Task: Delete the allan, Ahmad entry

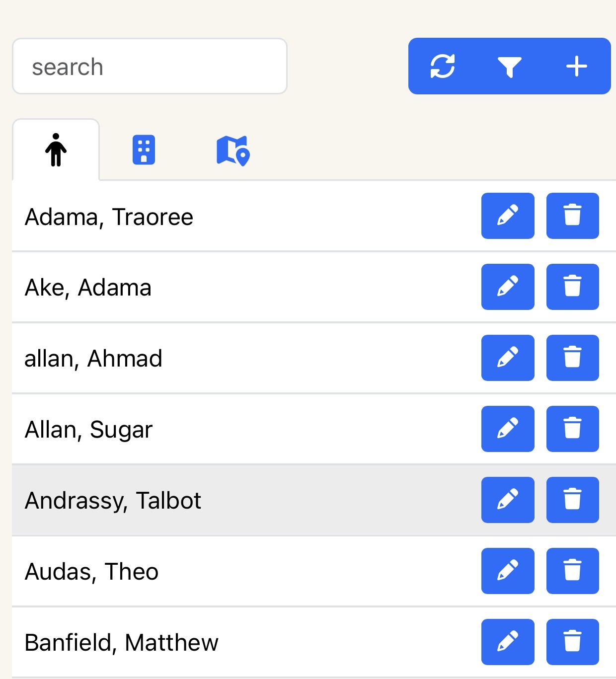Action: coord(572,358)
